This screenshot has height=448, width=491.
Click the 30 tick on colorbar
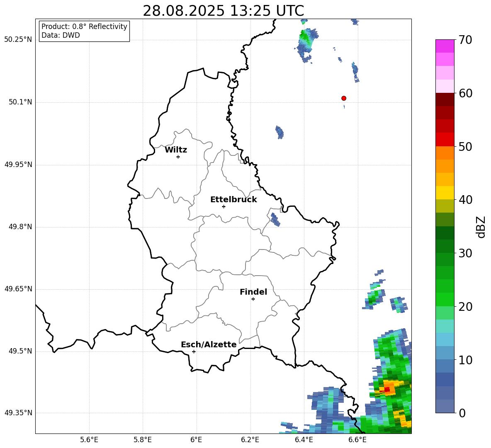click(465, 253)
